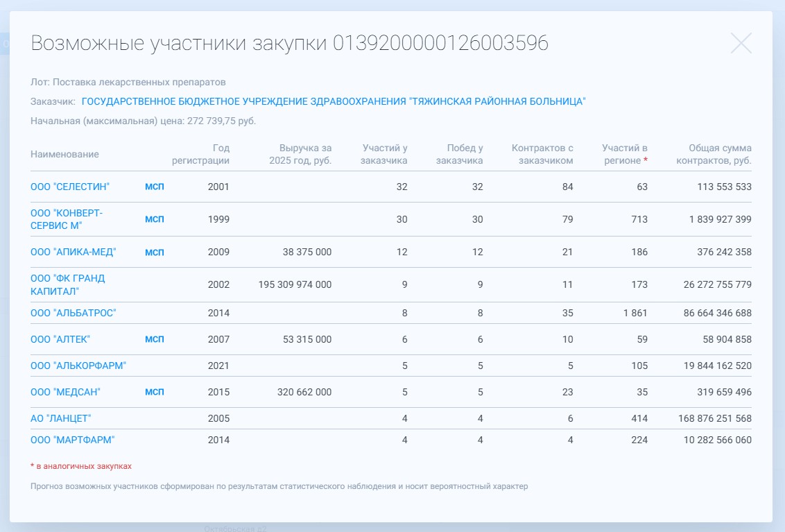This screenshot has height=532, width=785.
Task: Select total contracts sum 376 242 358
Action: (x=725, y=252)
